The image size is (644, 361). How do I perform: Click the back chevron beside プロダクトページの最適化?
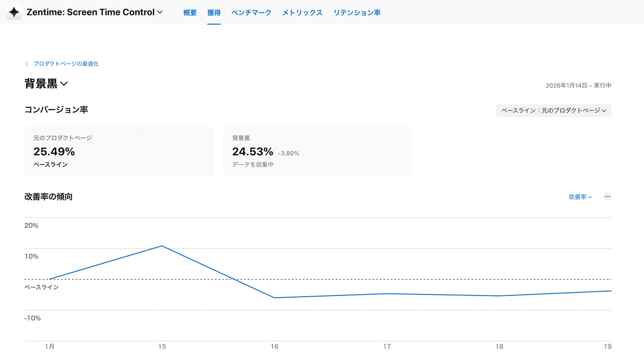(x=26, y=64)
